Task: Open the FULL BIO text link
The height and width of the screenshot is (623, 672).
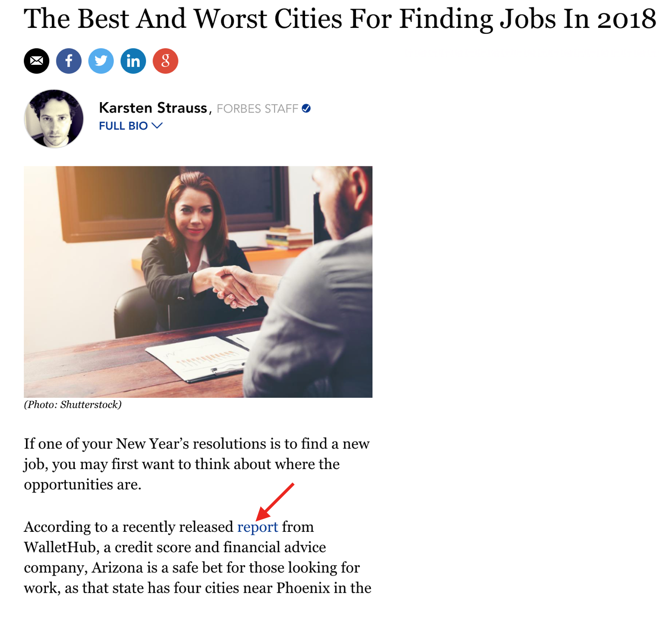Action: (x=123, y=126)
